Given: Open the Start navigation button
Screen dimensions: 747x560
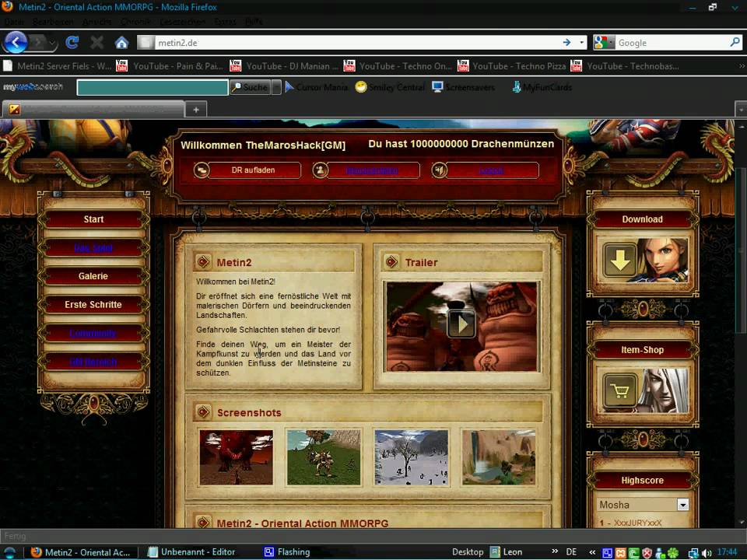Looking at the screenshot, I should pos(93,219).
